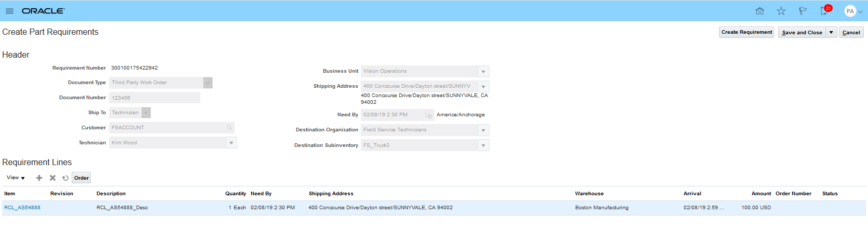Expand Business Unit dropdown
Screen dimensions: 868x229
[x=483, y=72]
